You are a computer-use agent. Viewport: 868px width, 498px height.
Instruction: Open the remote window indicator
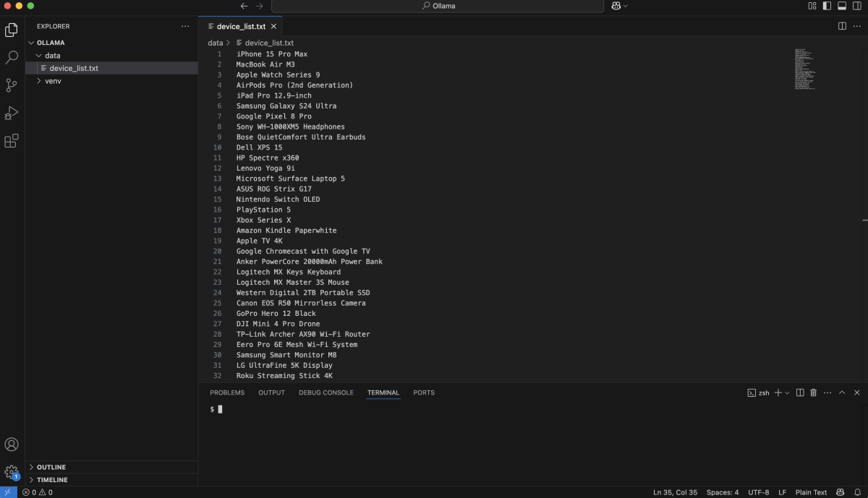click(x=8, y=492)
